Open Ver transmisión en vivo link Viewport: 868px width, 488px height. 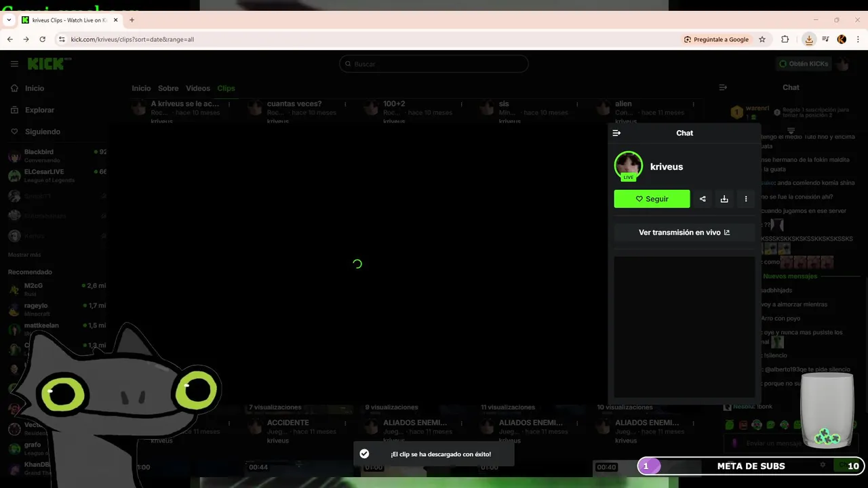coord(684,232)
